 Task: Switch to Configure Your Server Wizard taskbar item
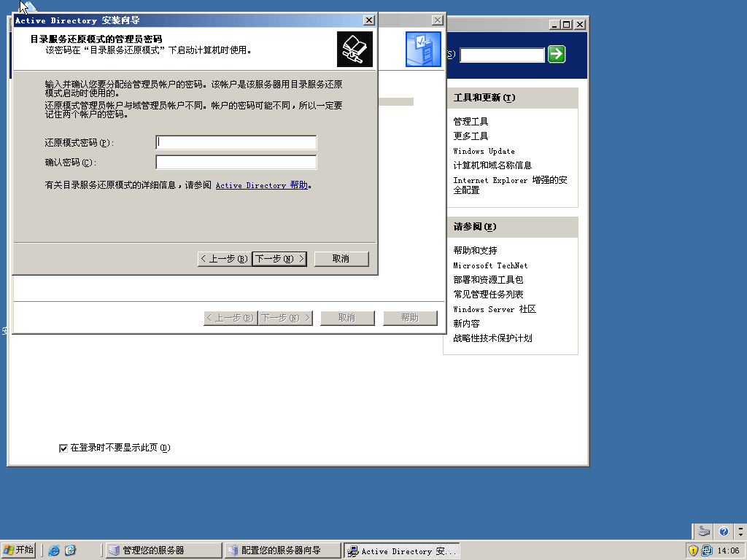coord(282,551)
